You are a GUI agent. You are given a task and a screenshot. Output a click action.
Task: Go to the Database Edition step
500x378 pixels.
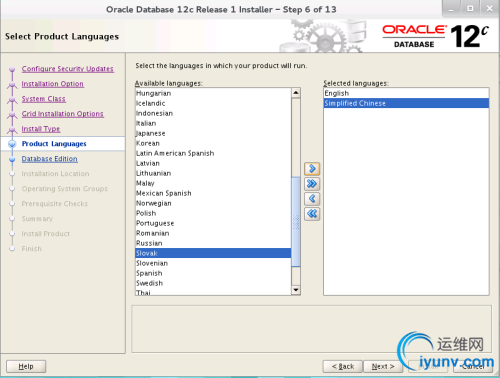pyautogui.click(x=50, y=159)
